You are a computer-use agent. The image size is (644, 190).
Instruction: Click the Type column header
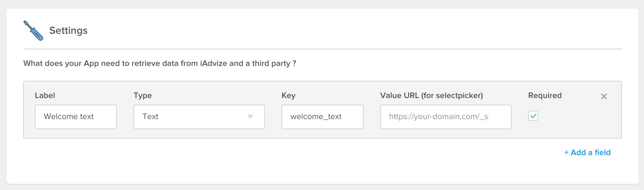pyautogui.click(x=143, y=96)
